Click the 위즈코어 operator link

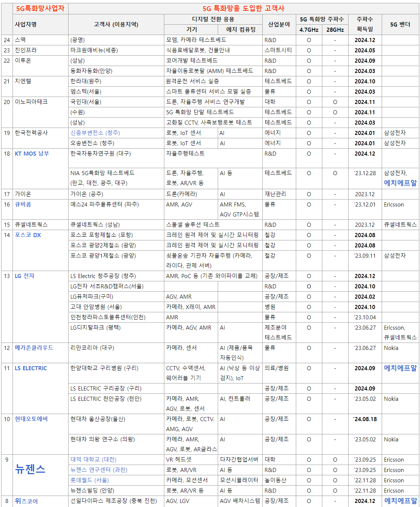click(26, 501)
